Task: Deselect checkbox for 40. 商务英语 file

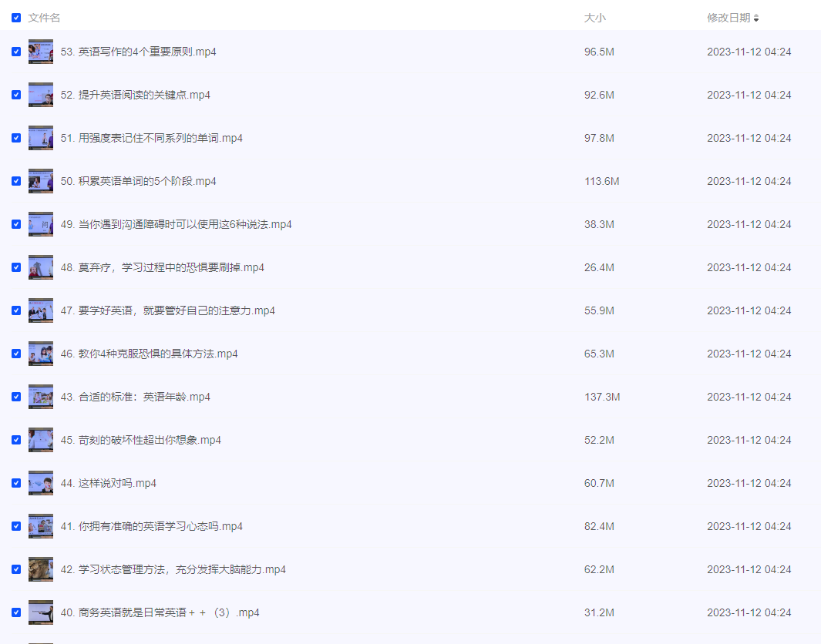Action: [16, 612]
